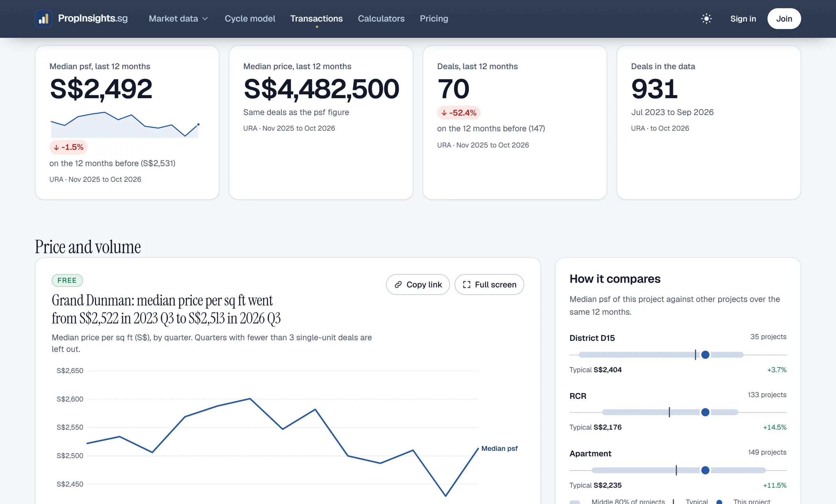Click the FREE badge above the chart
The height and width of the screenshot is (504, 836).
67,280
